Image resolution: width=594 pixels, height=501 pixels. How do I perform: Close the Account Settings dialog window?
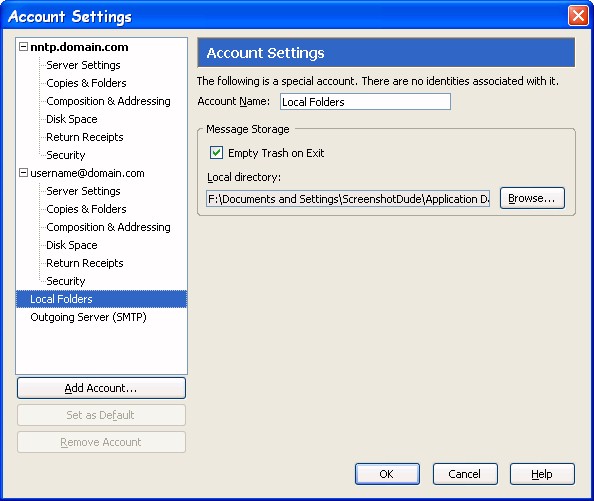coord(578,16)
